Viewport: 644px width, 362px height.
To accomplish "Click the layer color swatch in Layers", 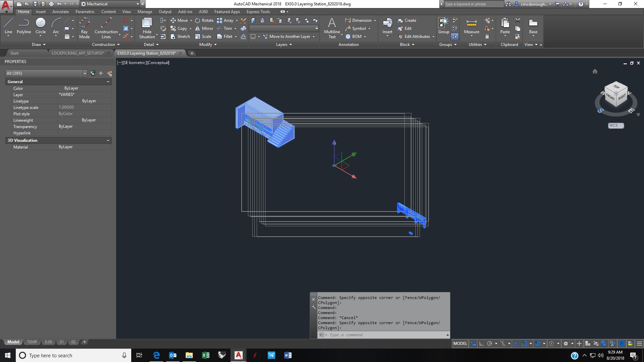I will pyautogui.click(x=253, y=37).
